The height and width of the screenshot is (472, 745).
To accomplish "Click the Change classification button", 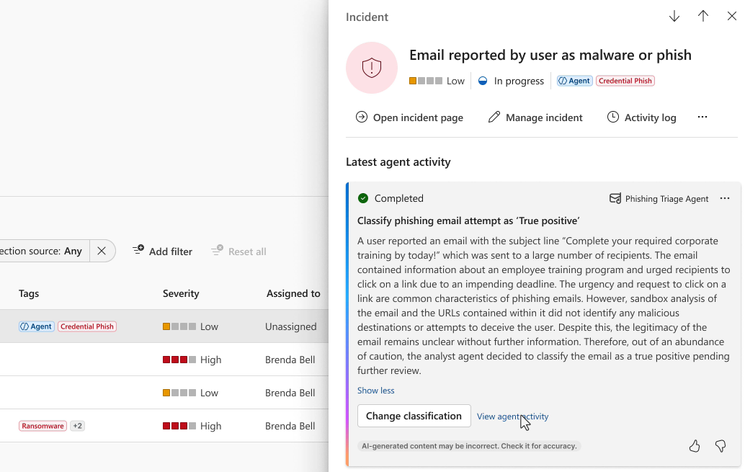I will click(x=414, y=416).
